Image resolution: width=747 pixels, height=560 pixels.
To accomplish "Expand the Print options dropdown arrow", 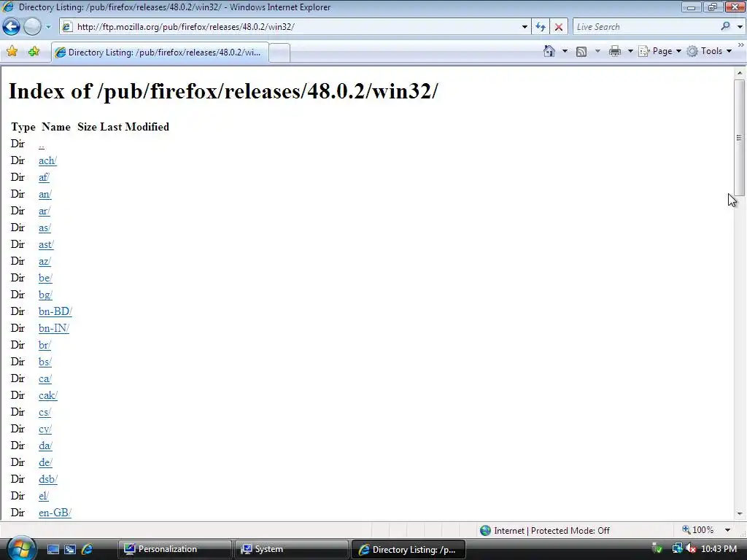I will [x=630, y=51].
